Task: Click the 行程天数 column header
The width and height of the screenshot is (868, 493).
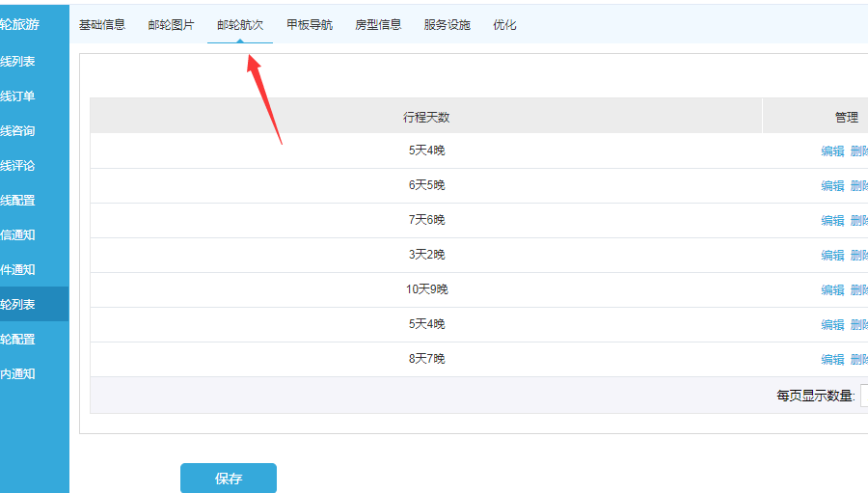Action: [426, 118]
